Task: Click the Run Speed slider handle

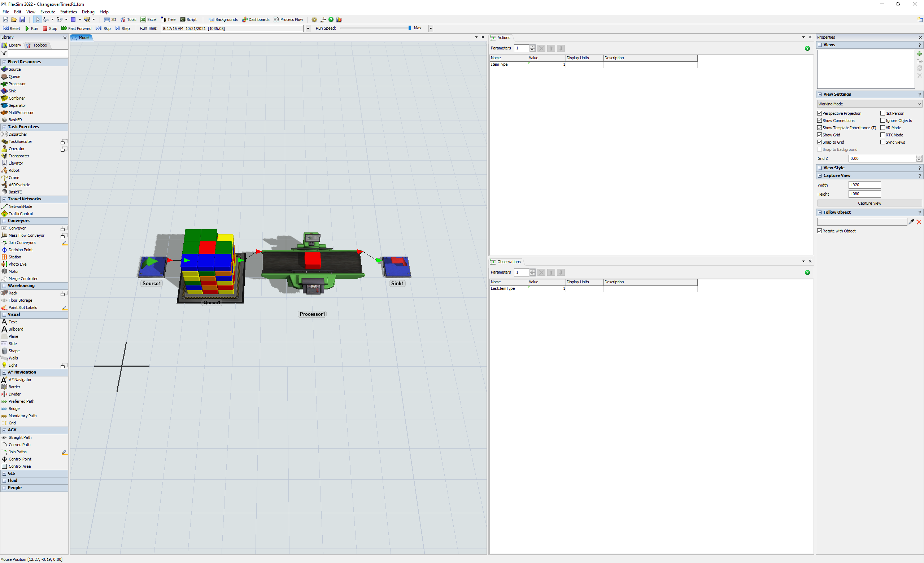Action: (410, 28)
